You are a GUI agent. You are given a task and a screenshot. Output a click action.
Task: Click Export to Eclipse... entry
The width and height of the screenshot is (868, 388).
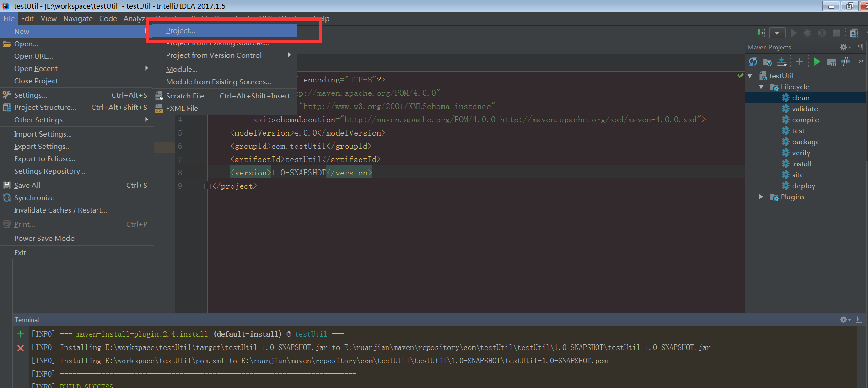pyautogui.click(x=77, y=158)
